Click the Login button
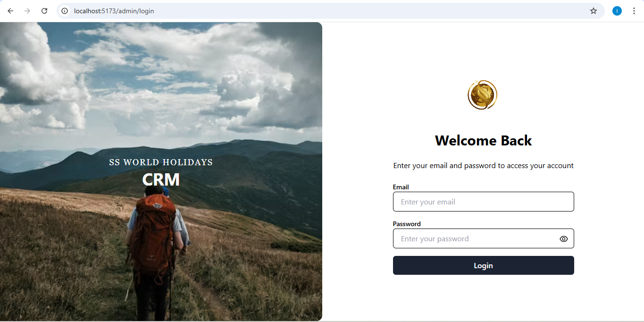This screenshot has height=322, width=644. (484, 265)
